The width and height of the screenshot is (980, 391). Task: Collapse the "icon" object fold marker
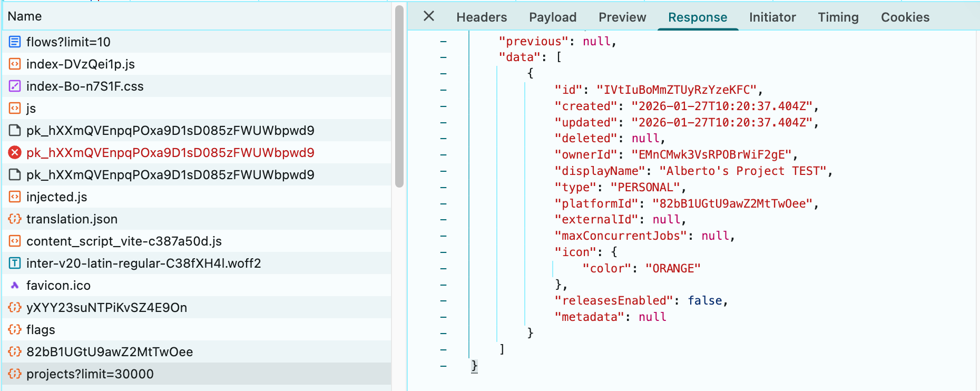[443, 252]
